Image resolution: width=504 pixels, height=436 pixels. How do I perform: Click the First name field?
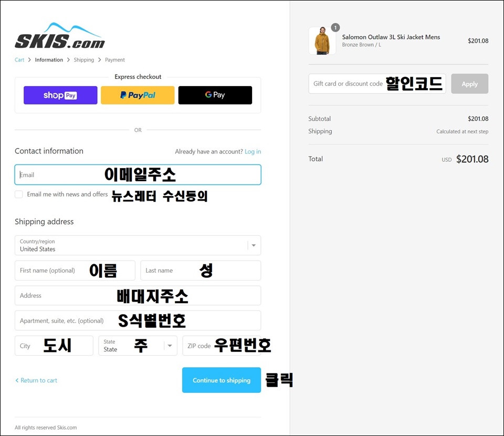[x=75, y=271]
